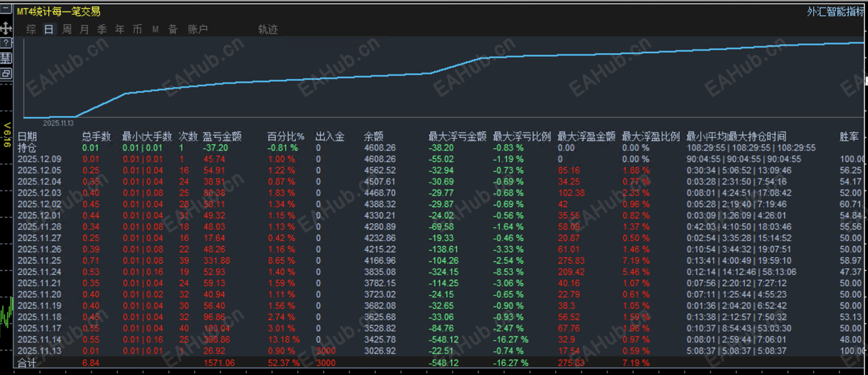Click the 最大浮亏比例 column header

pyautogui.click(x=522, y=136)
